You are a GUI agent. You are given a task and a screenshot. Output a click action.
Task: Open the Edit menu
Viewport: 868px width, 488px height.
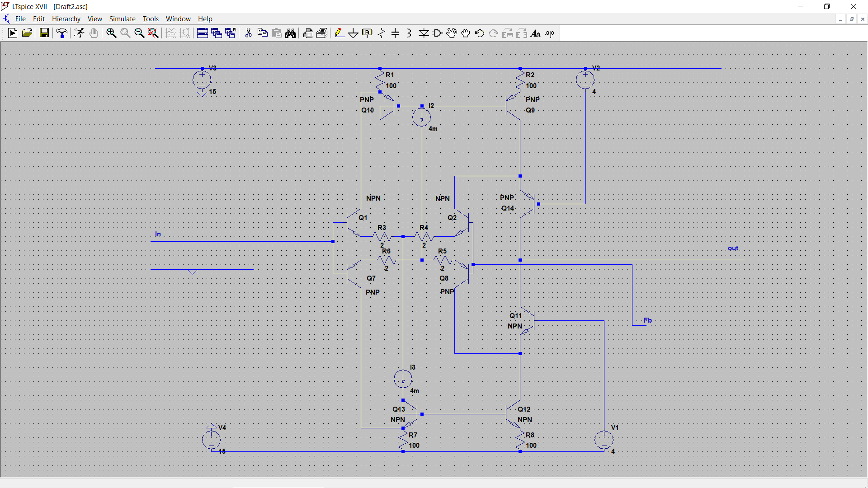point(39,19)
